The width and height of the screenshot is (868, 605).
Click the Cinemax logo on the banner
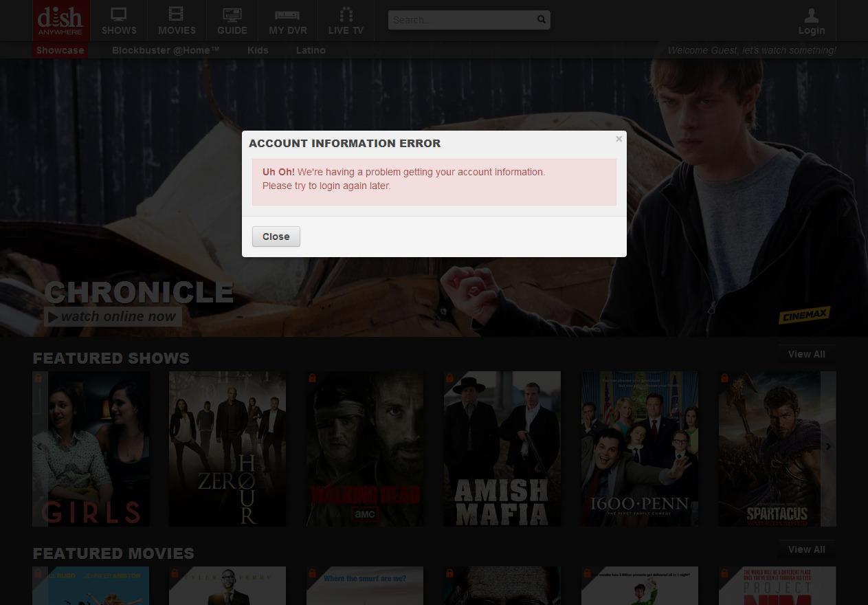coord(804,315)
